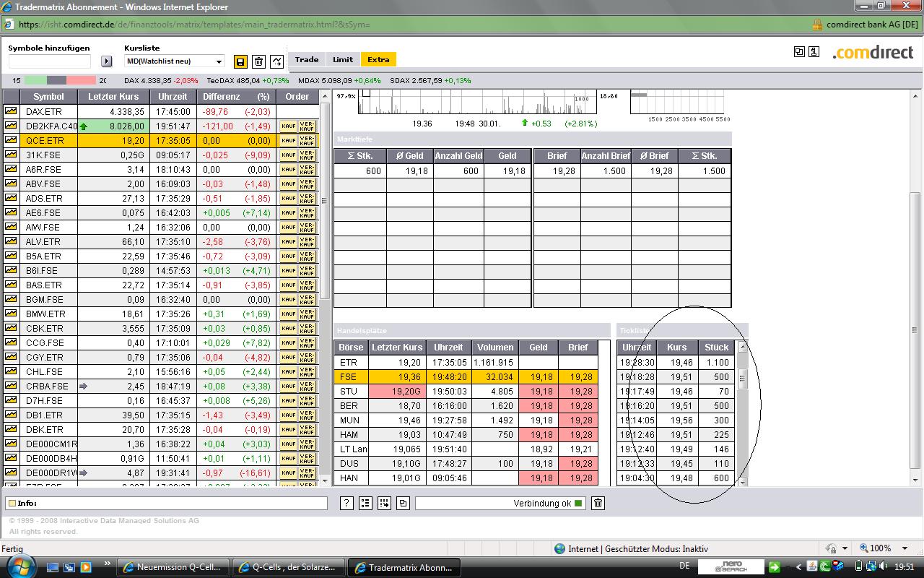Viewport: 924px width, 578px height.
Task: Click VERKAUF button for BMW.ETR
Action: point(307,314)
